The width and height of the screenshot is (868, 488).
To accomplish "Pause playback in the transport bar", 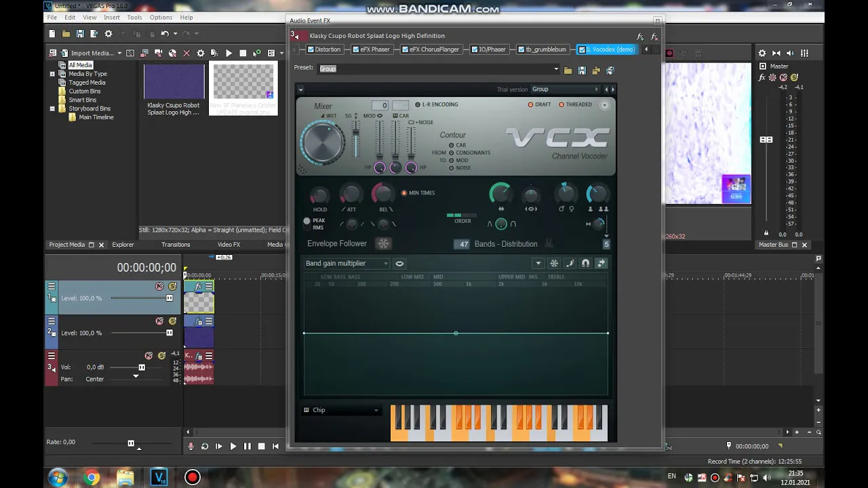I will pos(247,446).
